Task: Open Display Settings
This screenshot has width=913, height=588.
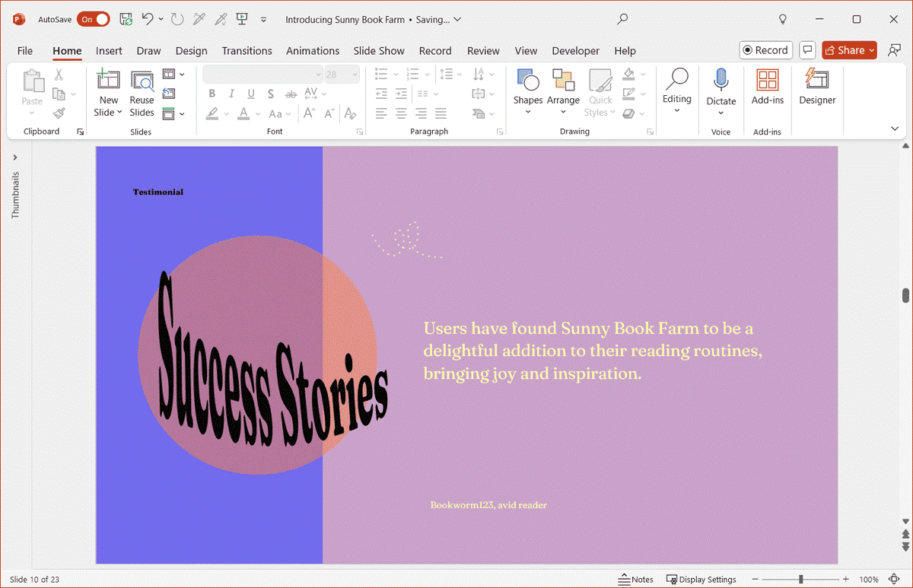Action: (701, 580)
